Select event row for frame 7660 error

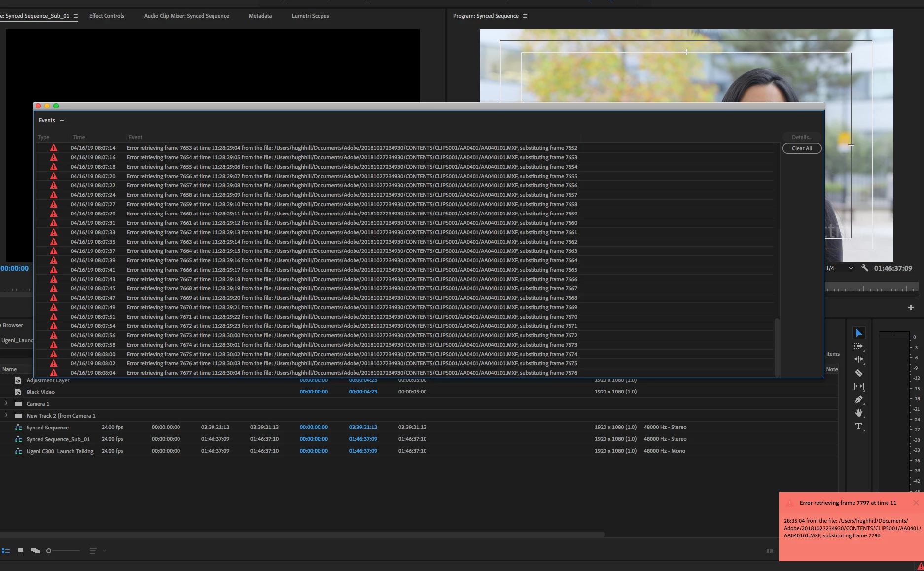[404, 214]
